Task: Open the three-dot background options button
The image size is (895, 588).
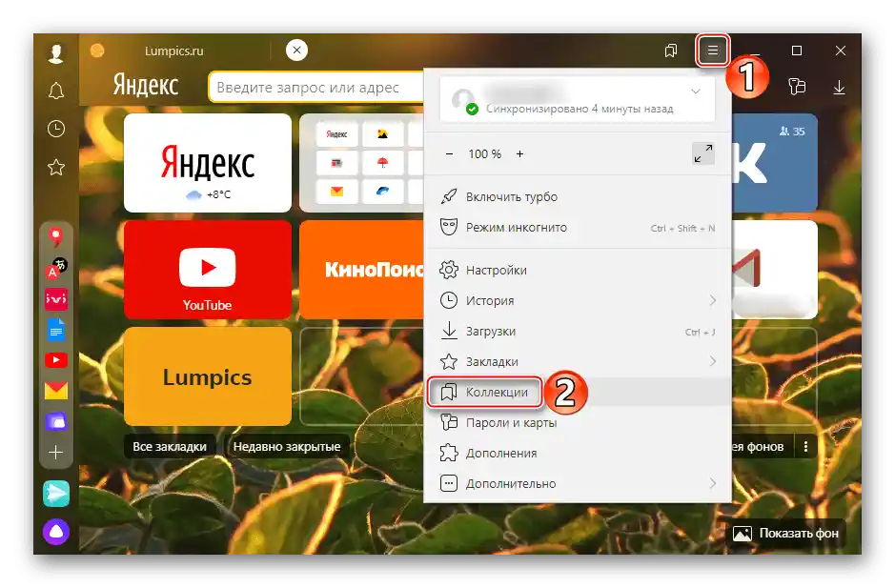Action: point(805,446)
